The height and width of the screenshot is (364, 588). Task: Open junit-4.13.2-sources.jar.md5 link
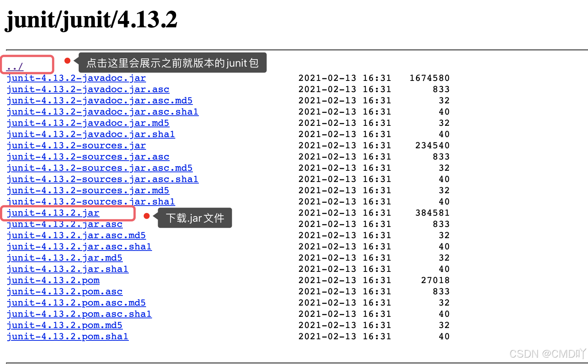pyautogui.click(x=88, y=191)
